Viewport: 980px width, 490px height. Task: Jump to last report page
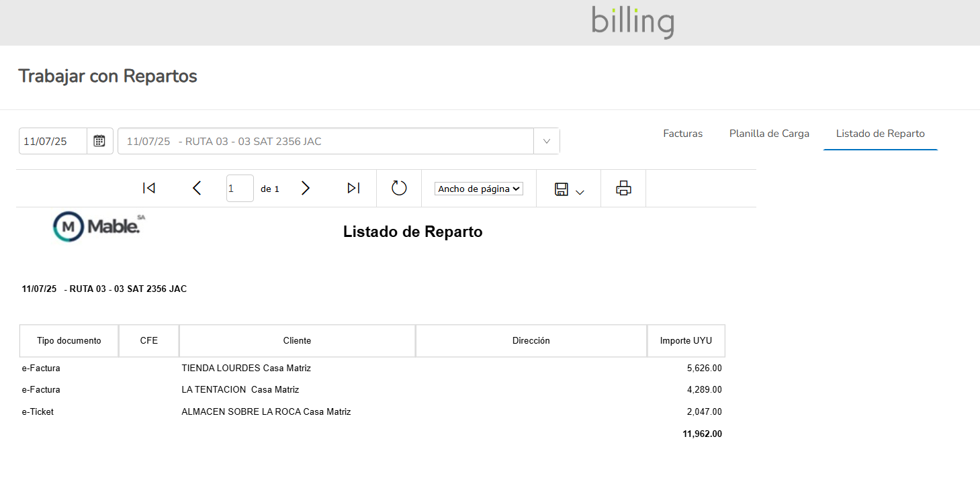(353, 189)
